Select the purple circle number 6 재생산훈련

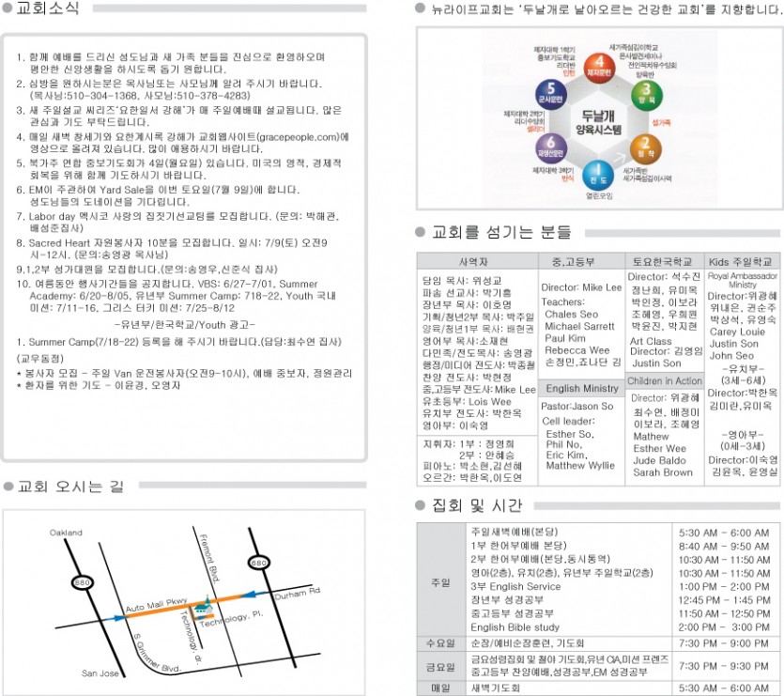click(x=550, y=148)
